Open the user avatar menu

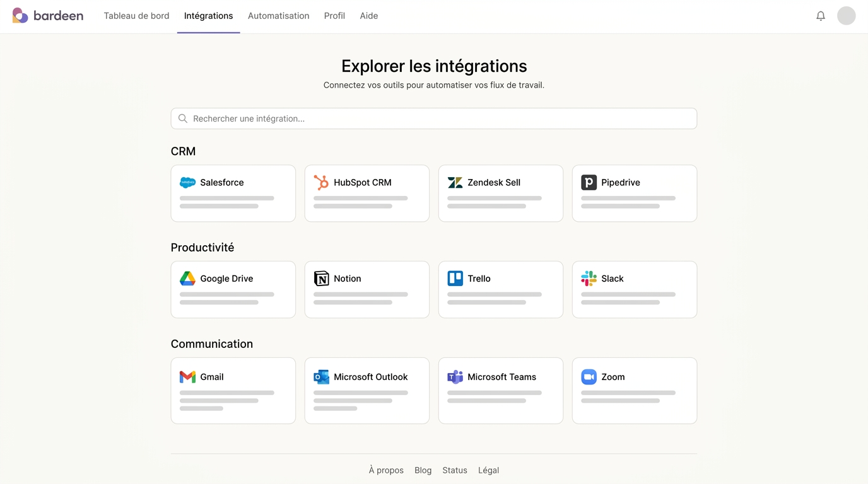click(x=847, y=16)
